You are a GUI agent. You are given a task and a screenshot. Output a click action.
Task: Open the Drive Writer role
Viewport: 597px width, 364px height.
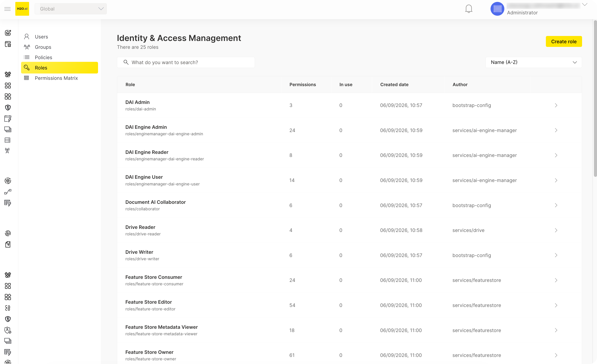pyautogui.click(x=349, y=255)
